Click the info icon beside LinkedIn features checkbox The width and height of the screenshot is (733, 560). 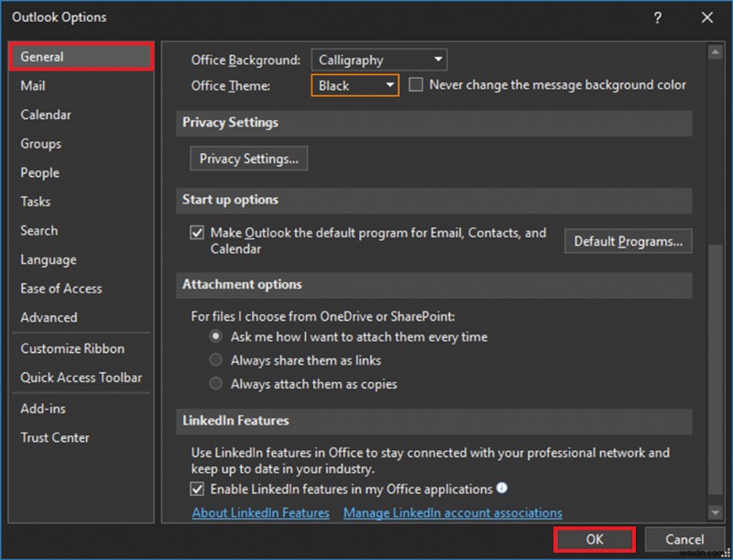[502, 488]
